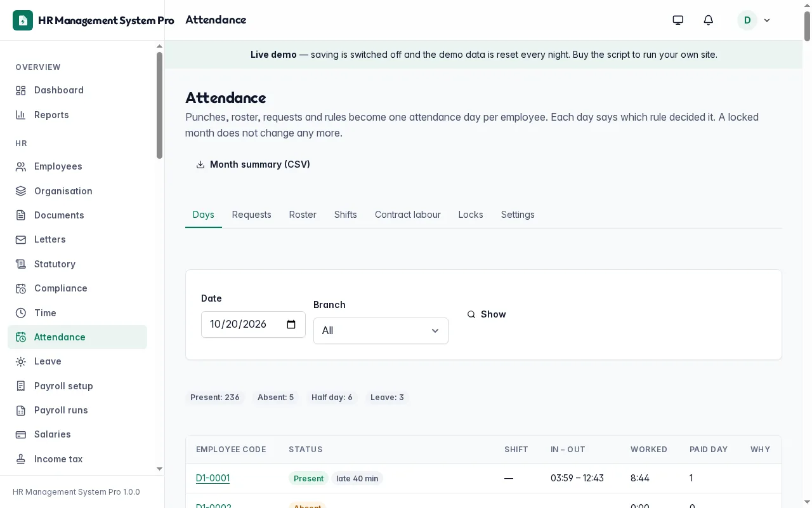Screen dimensions: 812x508
Task: Open the user account menu chevron
Action: [x=767, y=20]
